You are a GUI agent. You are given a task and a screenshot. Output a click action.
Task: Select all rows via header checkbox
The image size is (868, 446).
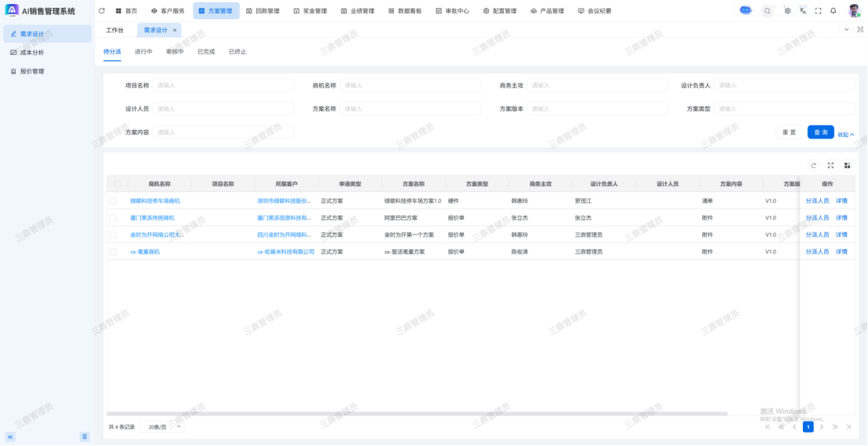[117, 184]
